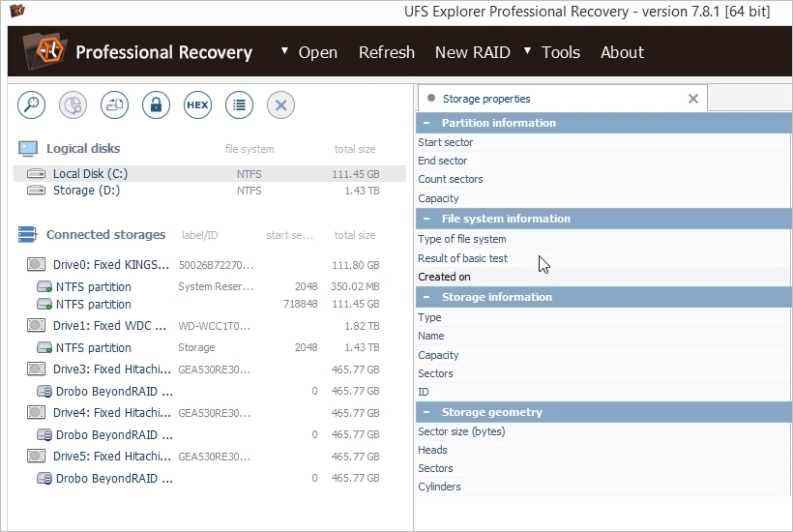Click the 'file system' column header
The height and width of the screenshot is (532, 793).
coord(250,149)
